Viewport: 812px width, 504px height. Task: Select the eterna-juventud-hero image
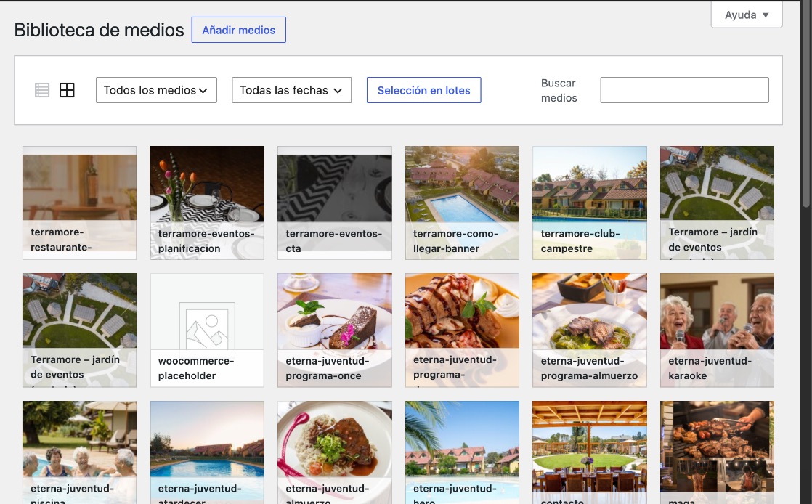(x=462, y=452)
